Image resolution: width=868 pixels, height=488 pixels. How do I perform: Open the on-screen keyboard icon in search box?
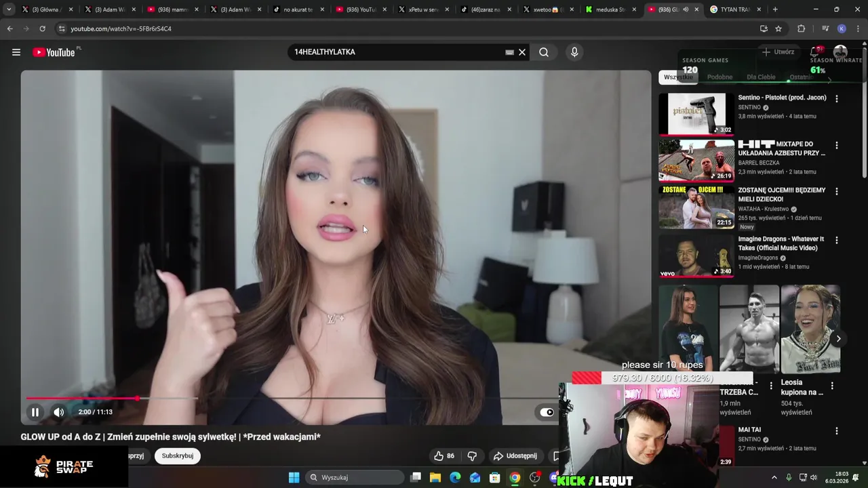coord(510,52)
